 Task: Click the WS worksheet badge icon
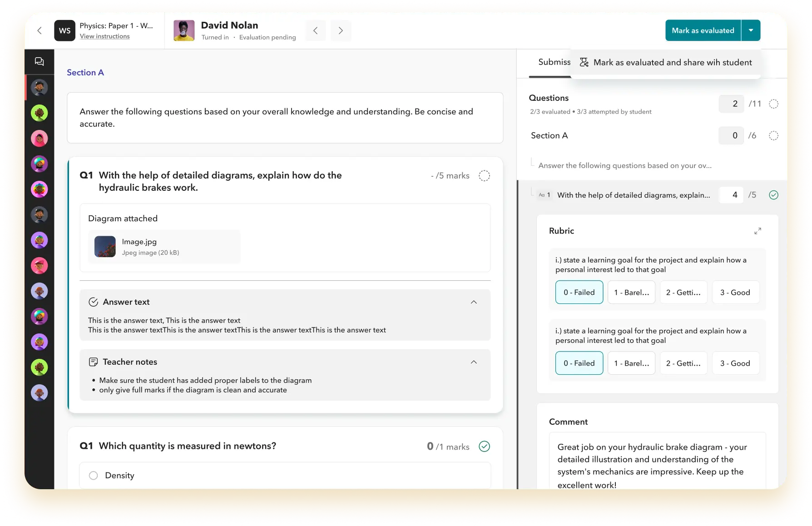64,30
